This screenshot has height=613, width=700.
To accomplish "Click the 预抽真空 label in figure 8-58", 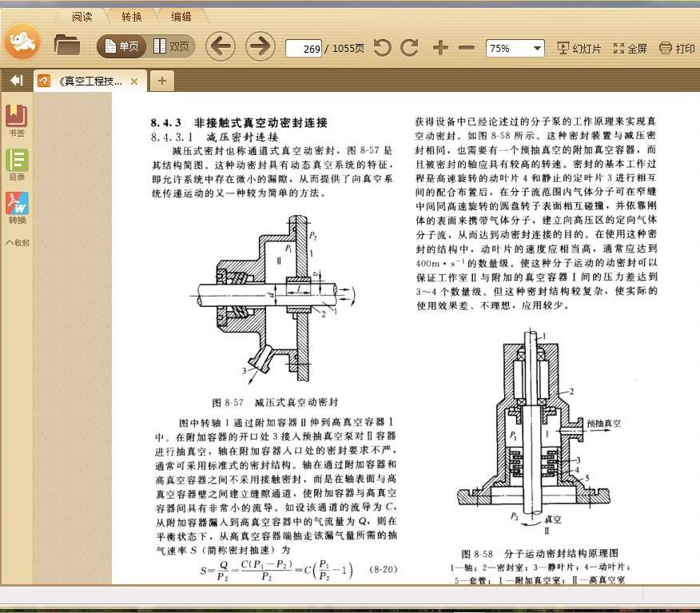I will (603, 424).
